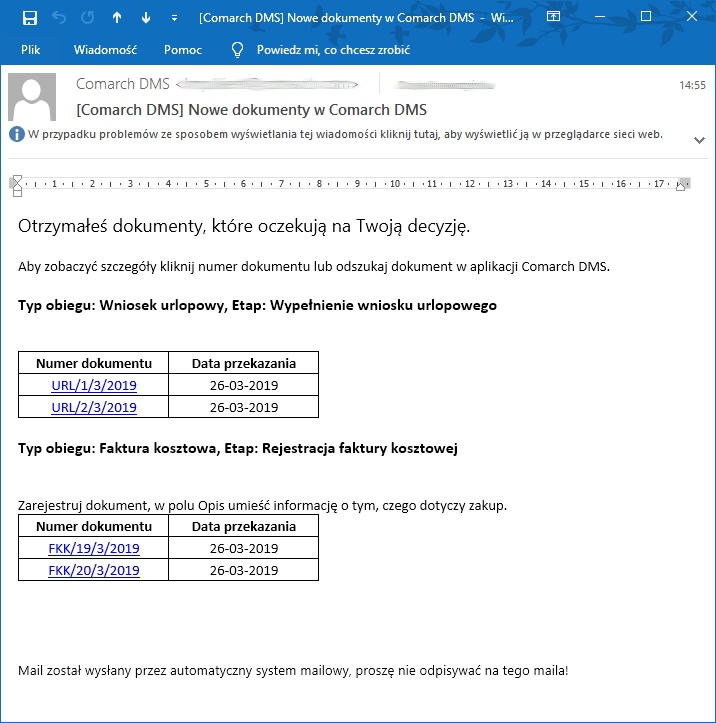716x723 pixels.
Task: Click the Save icon in the title bar
Action: [30, 18]
